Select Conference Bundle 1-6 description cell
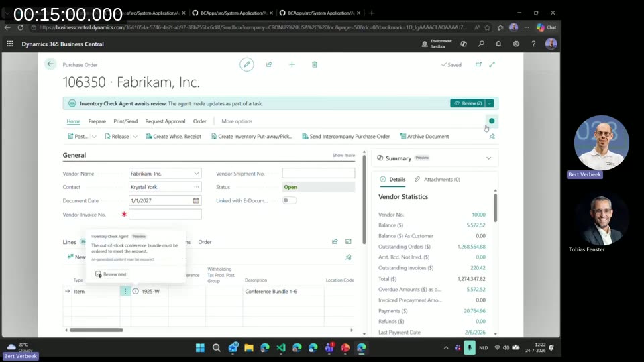This screenshot has height=362, width=644. pyautogui.click(x=283, y=291)
